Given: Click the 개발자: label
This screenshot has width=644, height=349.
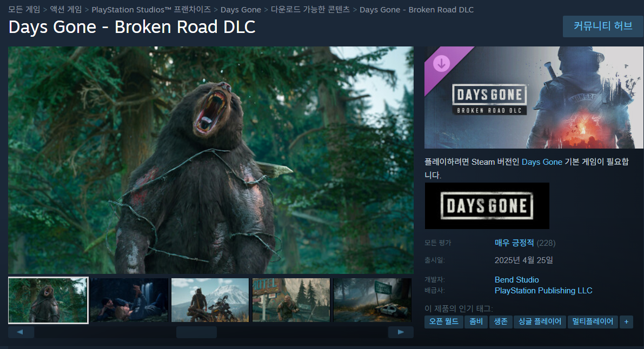Looking at the screenshot, I should click(435, 280).
